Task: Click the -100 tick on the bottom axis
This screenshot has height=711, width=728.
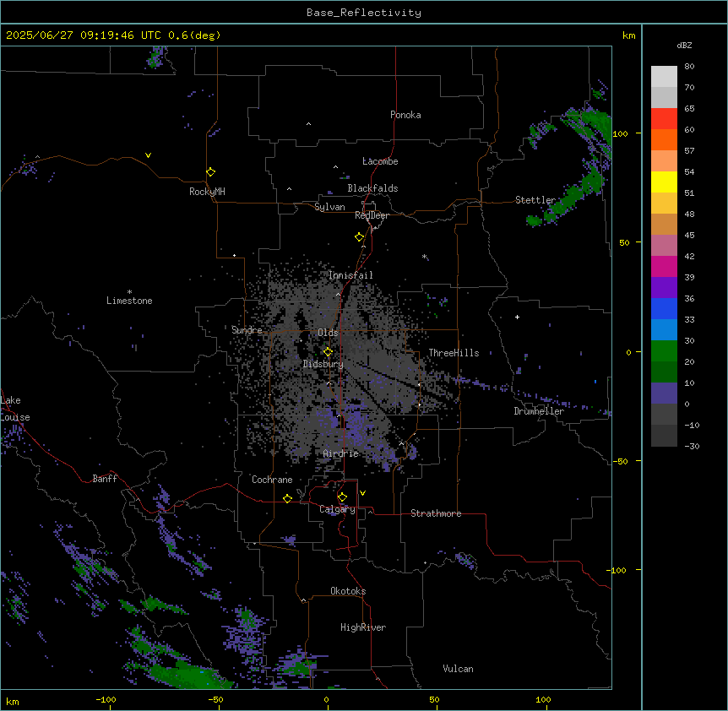Action: click(x=106, y=699)
